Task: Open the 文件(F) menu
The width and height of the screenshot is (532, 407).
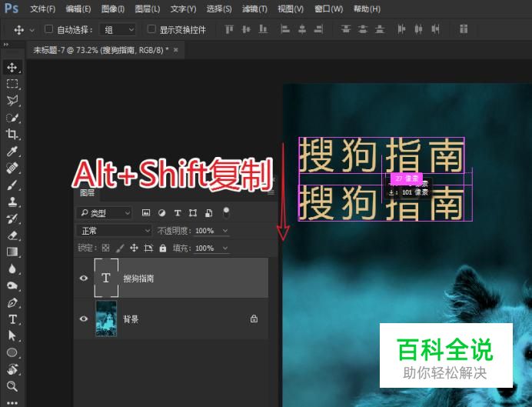Action: [x=42, y=8]
